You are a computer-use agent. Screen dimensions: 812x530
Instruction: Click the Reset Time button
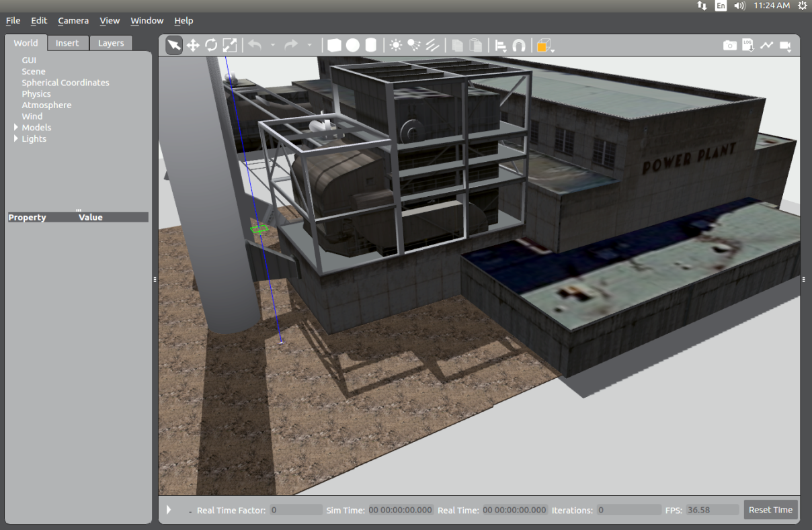click(770, 510)
